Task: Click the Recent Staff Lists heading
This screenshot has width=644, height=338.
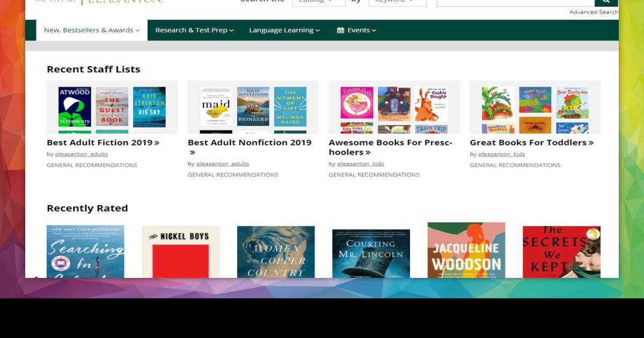Action: coord(93,69)
